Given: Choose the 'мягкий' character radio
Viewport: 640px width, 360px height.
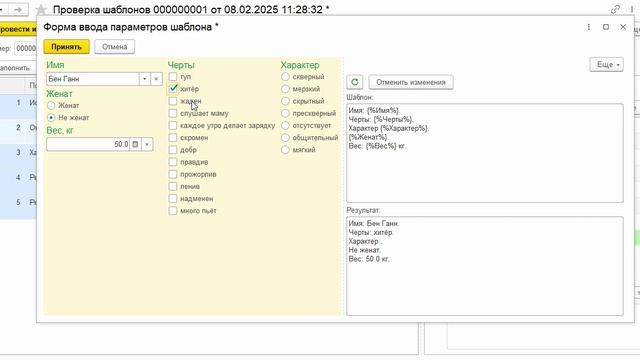Looking at the screenshot, I should click(x=285, y=150).
